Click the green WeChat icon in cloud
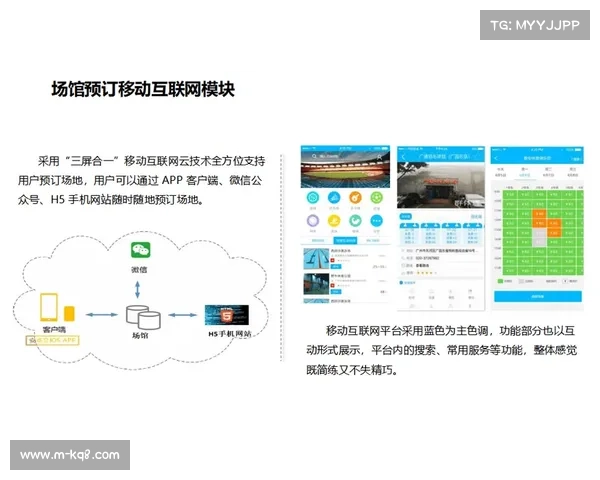The image size is (600, 480). click(140, 250)
